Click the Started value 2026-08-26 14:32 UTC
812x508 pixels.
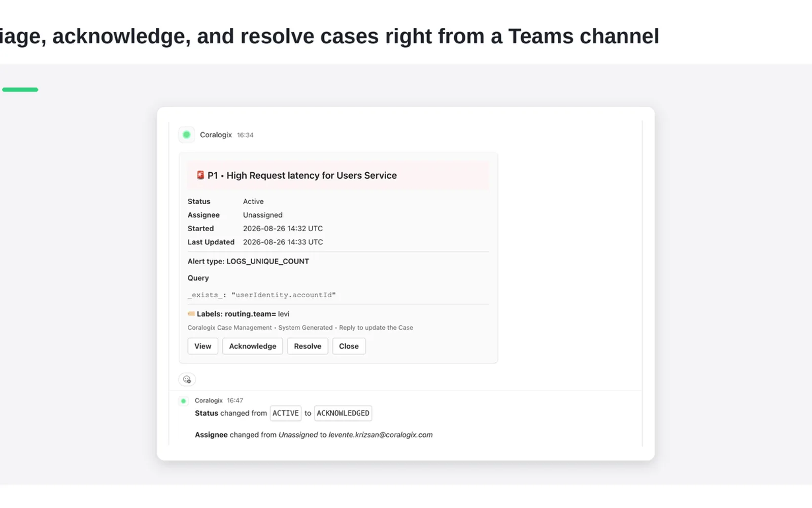[283, 229]
